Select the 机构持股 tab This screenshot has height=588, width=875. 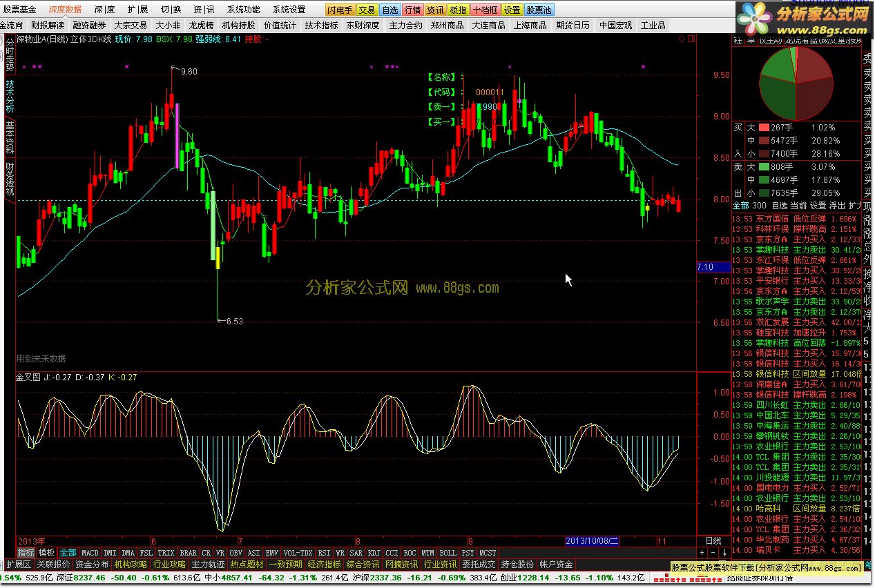[238, 25]
